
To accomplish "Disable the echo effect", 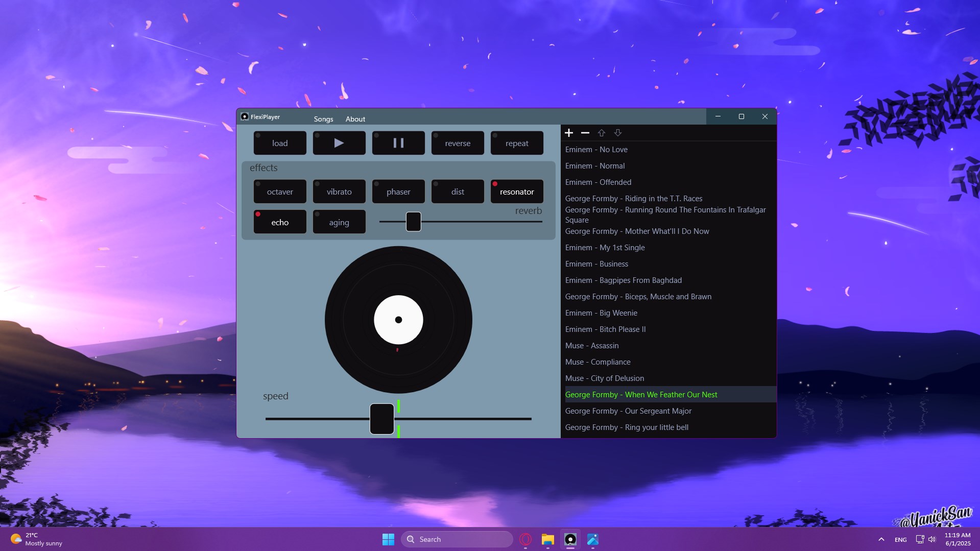I will (x=279, y=222).
